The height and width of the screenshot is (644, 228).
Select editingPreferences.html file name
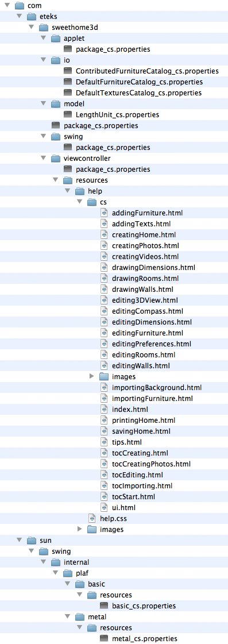tap(151, 344)
